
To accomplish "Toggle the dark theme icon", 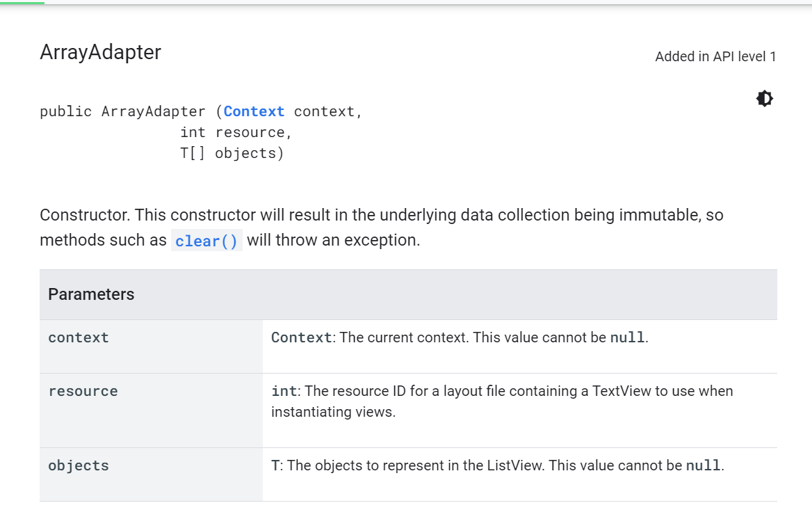I will click(764, 98).
